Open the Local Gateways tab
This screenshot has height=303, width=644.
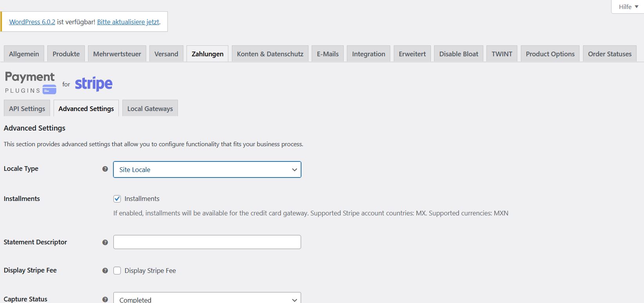pos(150,108)
